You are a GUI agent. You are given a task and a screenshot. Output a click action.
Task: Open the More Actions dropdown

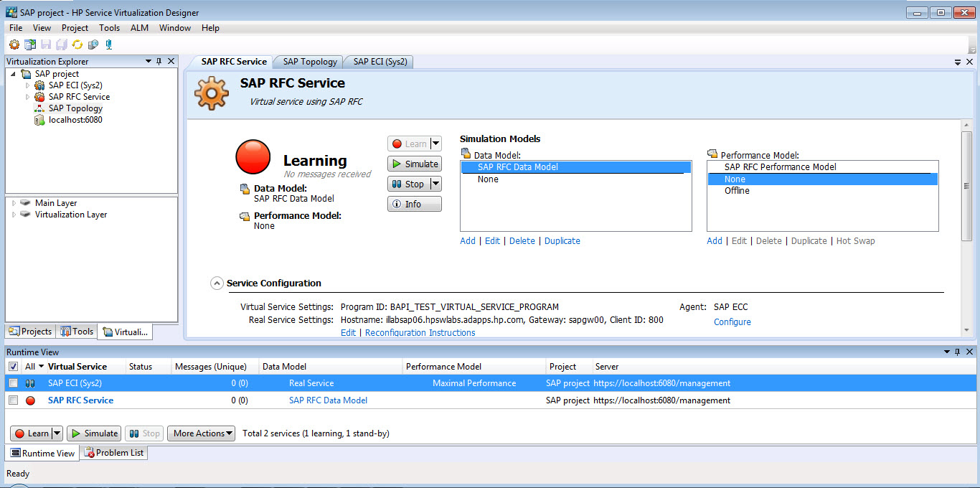[x=201, y=433]
